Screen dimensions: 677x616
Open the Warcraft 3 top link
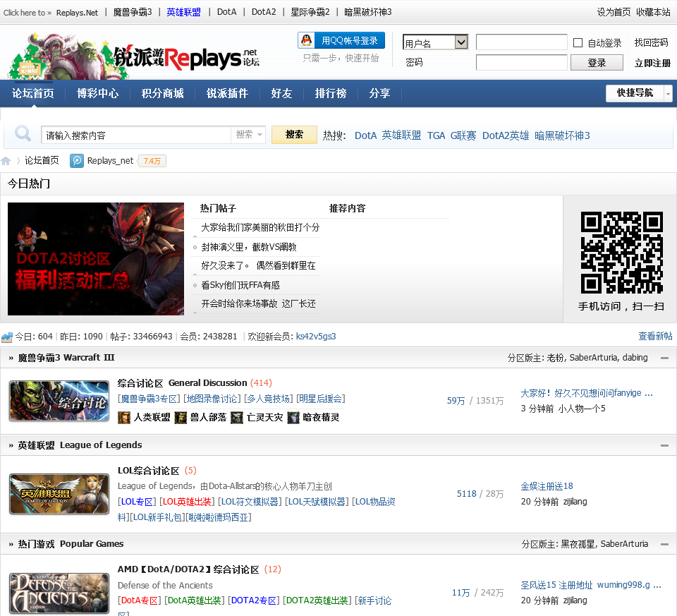point(132,12)
